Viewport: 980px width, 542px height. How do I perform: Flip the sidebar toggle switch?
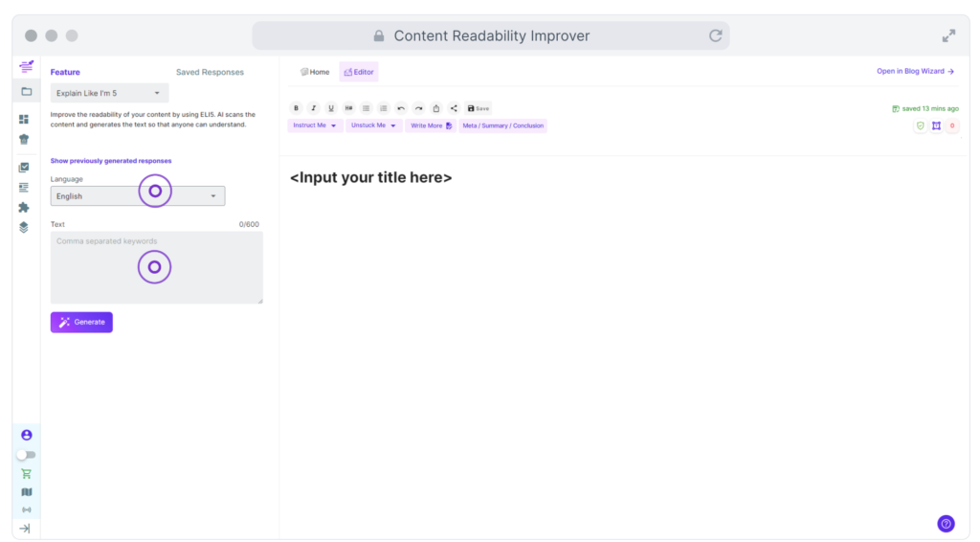[x=26, y=455]
